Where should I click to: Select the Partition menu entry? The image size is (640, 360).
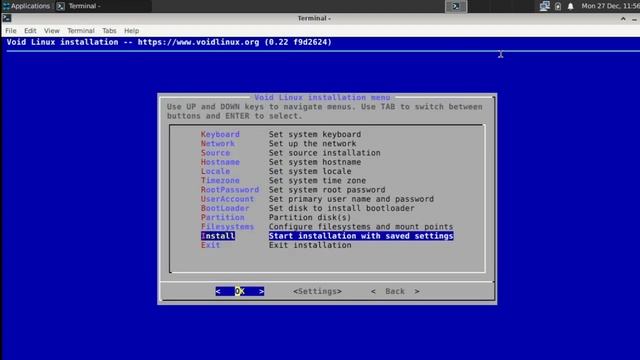click(222, 218)
